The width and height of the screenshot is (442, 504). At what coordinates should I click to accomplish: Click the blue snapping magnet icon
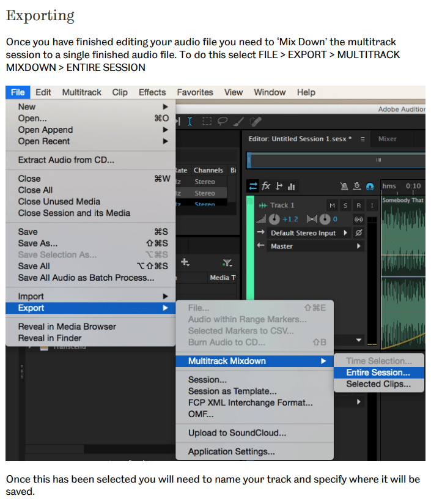[369, 187]
